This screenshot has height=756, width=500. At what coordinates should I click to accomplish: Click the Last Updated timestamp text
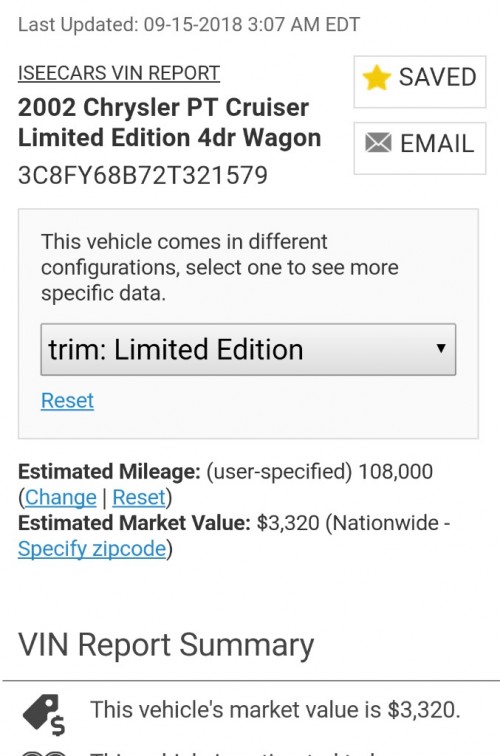[189, 25]
